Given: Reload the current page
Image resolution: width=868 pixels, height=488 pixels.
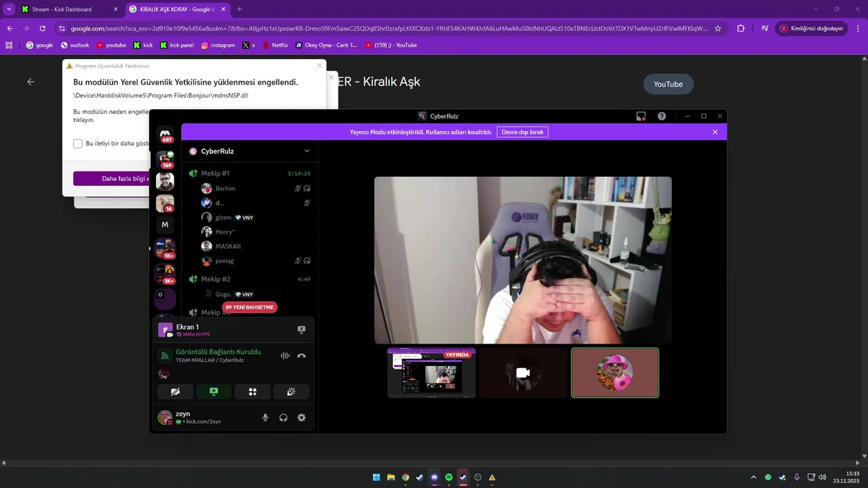Looking at the screenshot, I should click(42, 28).
